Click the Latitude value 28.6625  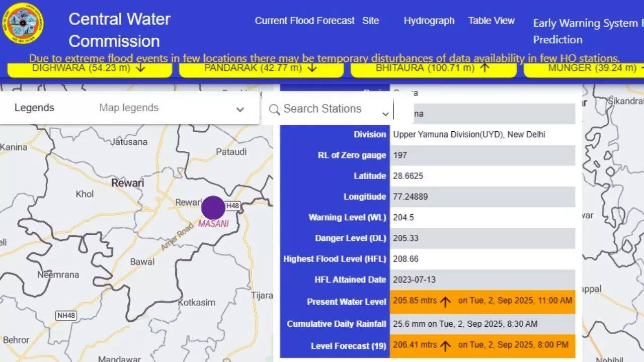point(408,176)
